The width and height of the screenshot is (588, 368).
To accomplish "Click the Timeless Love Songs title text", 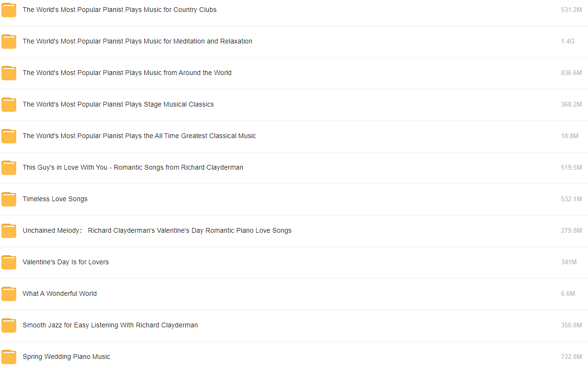I will (x=55, y=199).
